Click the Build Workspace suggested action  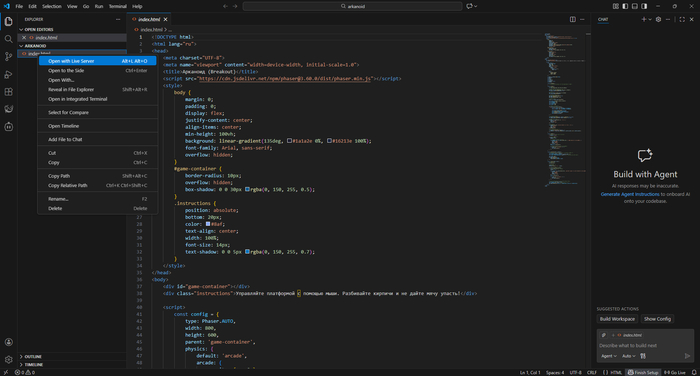coord(617,319)
